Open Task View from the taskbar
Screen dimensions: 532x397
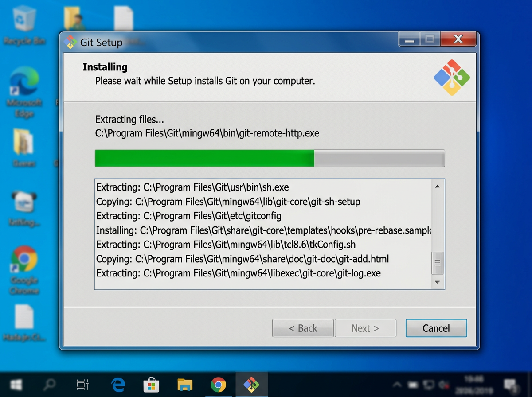[x=83, y=385]
